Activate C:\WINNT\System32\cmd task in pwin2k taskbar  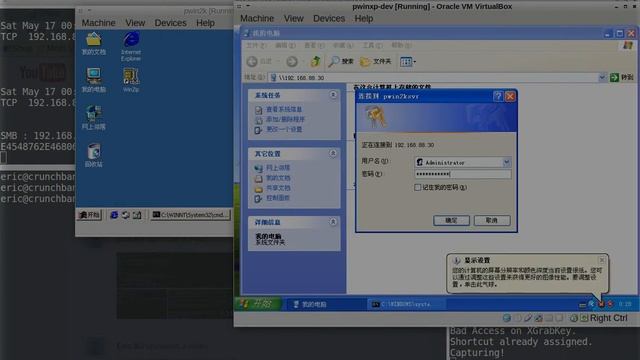(x=191, y=215)
